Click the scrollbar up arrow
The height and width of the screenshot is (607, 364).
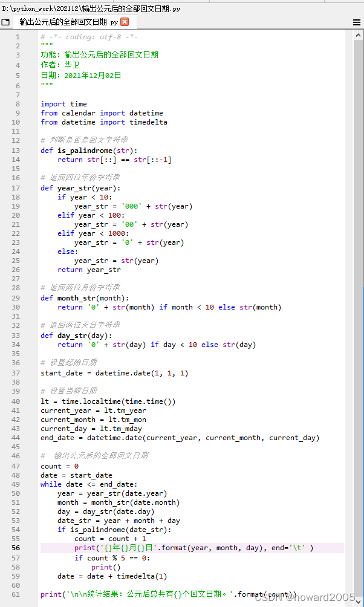click(x=358, y=36)
